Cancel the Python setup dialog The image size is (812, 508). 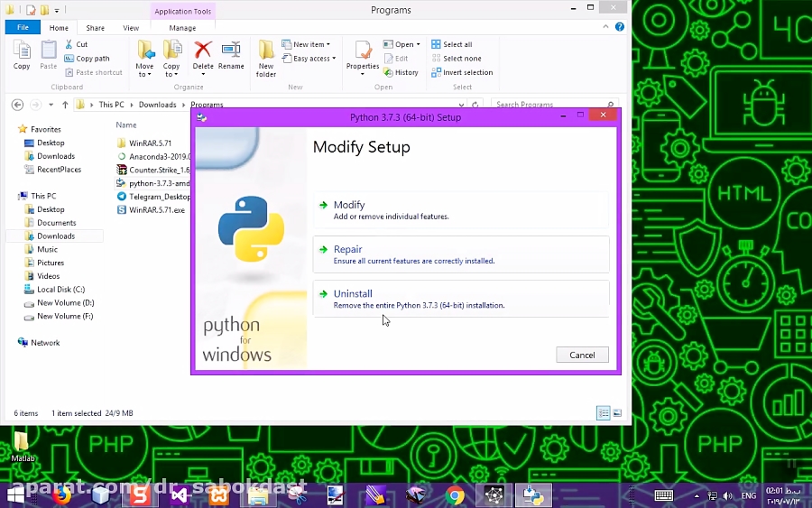point(582,355)
